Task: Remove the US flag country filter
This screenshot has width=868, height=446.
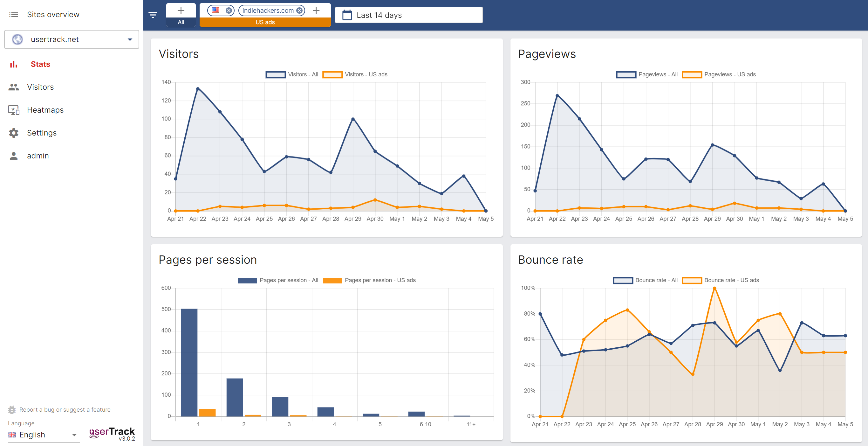Action: 229,10
